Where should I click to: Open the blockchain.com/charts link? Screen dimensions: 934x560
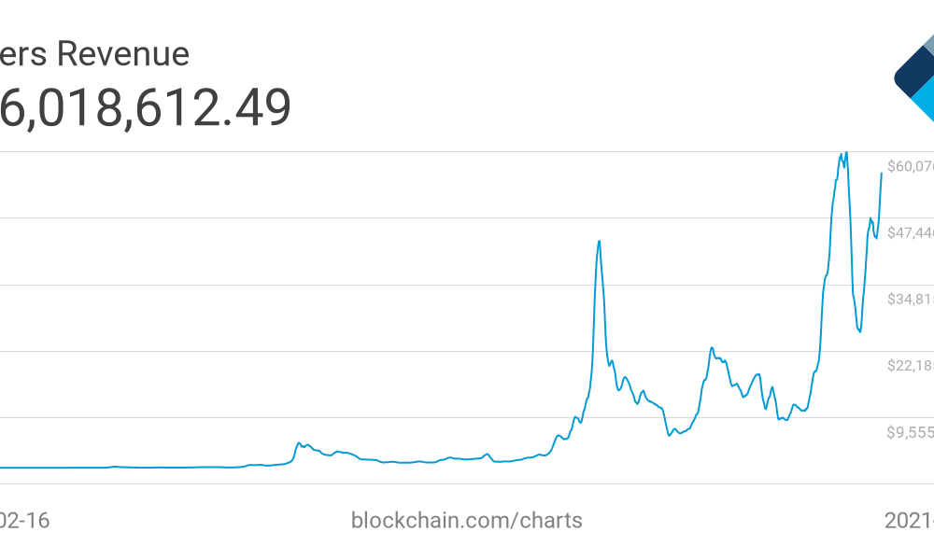[466, 520]
